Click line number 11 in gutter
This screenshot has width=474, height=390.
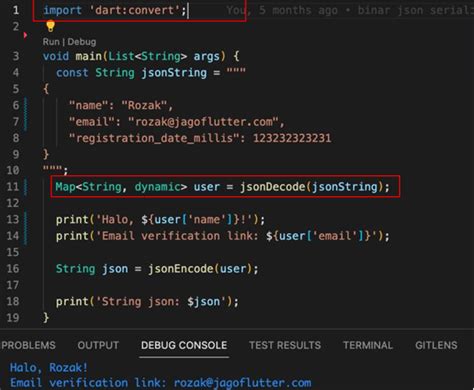point(13,186)
